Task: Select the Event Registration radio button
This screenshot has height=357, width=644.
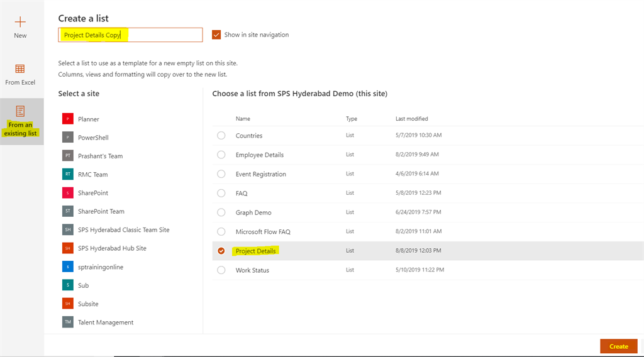Action: pyautogui.click(x=221, y=174)
